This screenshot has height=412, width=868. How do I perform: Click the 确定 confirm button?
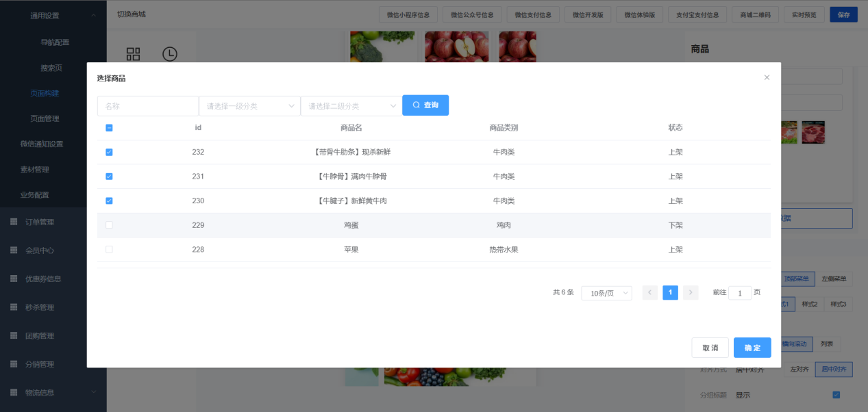pos(752,348)
